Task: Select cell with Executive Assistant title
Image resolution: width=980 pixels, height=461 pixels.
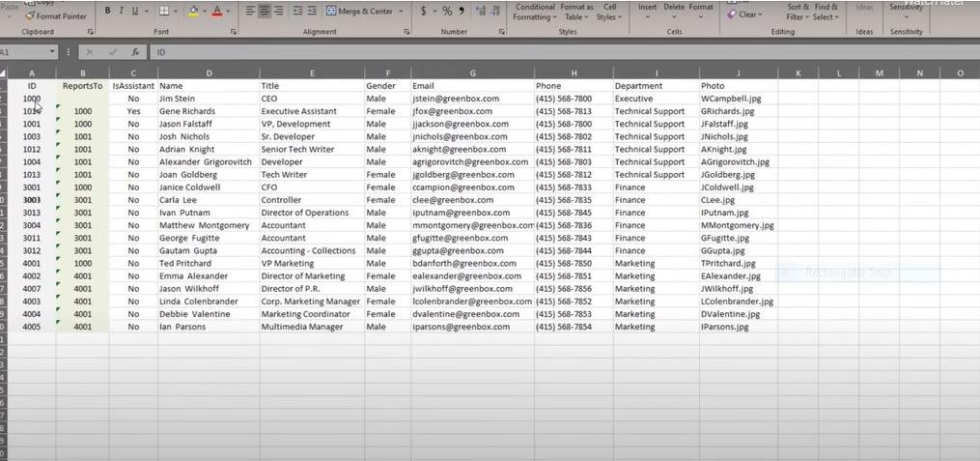Action: pyautogui.click(x=313, y=111)
